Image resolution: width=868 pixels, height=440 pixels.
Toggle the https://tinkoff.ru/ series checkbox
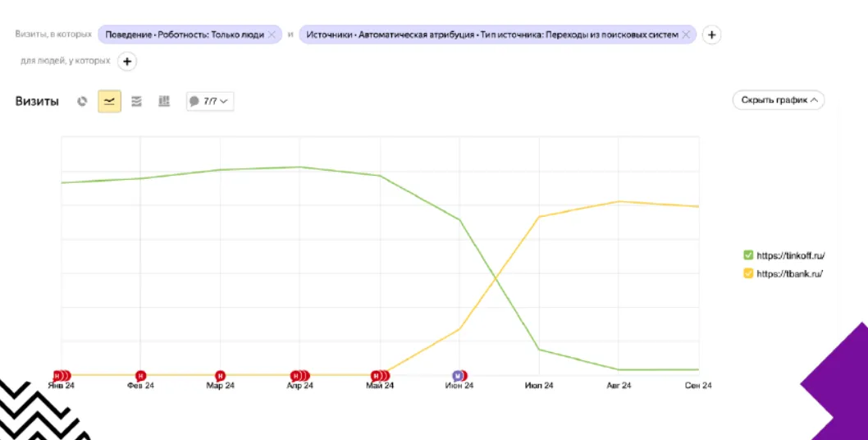coord(748,255)
